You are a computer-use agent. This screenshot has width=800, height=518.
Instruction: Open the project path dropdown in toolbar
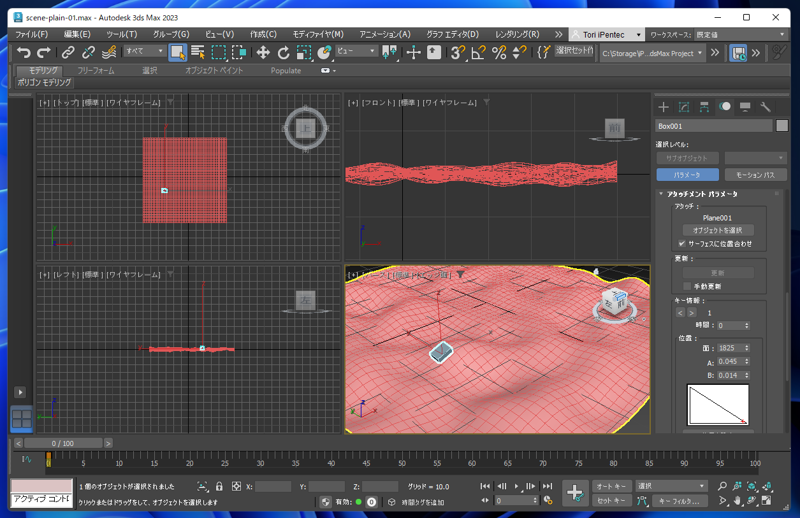(652, 53)
